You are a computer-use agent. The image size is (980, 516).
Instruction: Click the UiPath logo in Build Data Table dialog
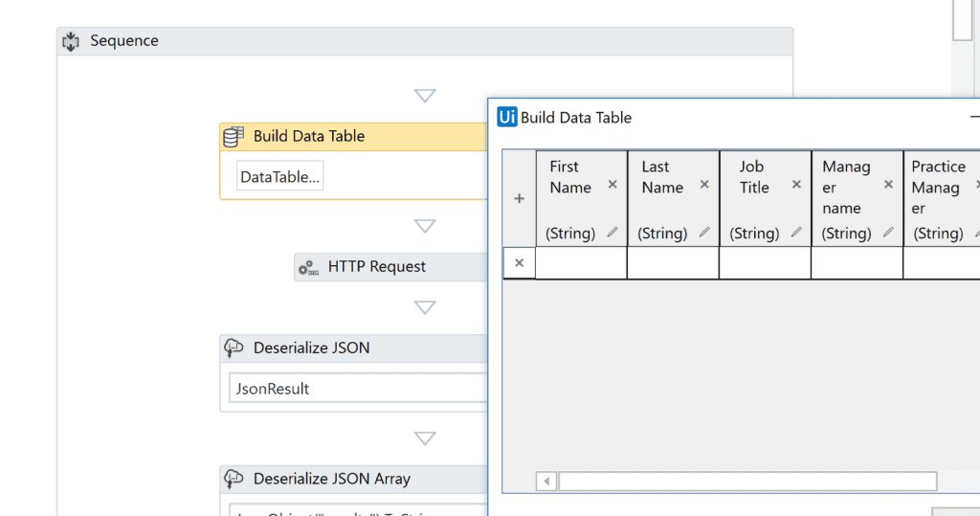coord(507,117)
